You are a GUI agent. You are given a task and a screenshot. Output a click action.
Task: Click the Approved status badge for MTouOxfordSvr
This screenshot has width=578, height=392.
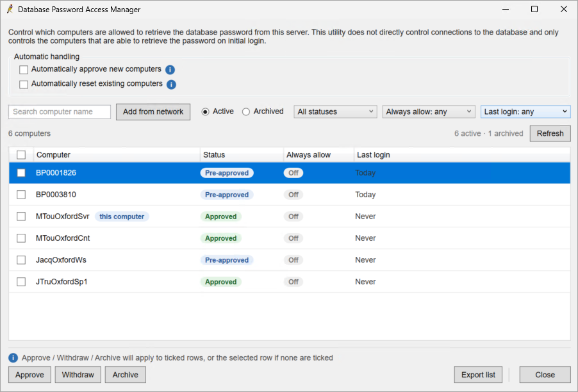(221, 216)
